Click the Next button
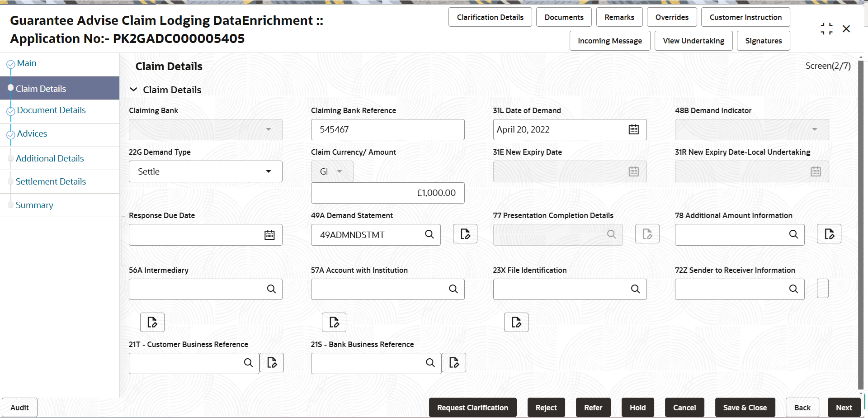The image size is (868, 418). 844,408
